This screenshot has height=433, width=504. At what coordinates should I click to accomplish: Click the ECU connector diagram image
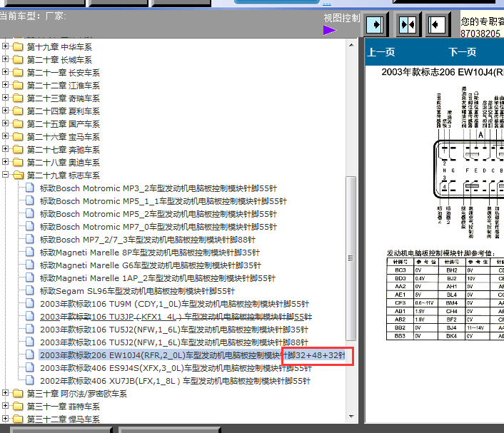470,163
